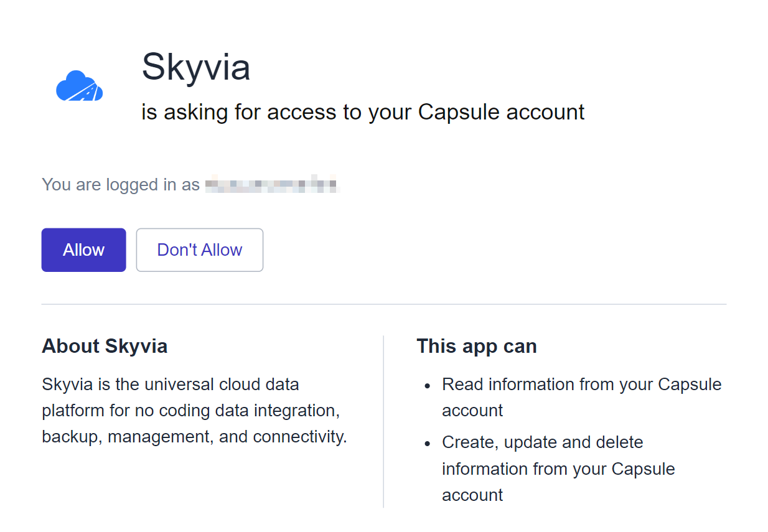Click the vertical divider between the columns
This screenshot has height=532, width=768.
[x=383, y=421]
